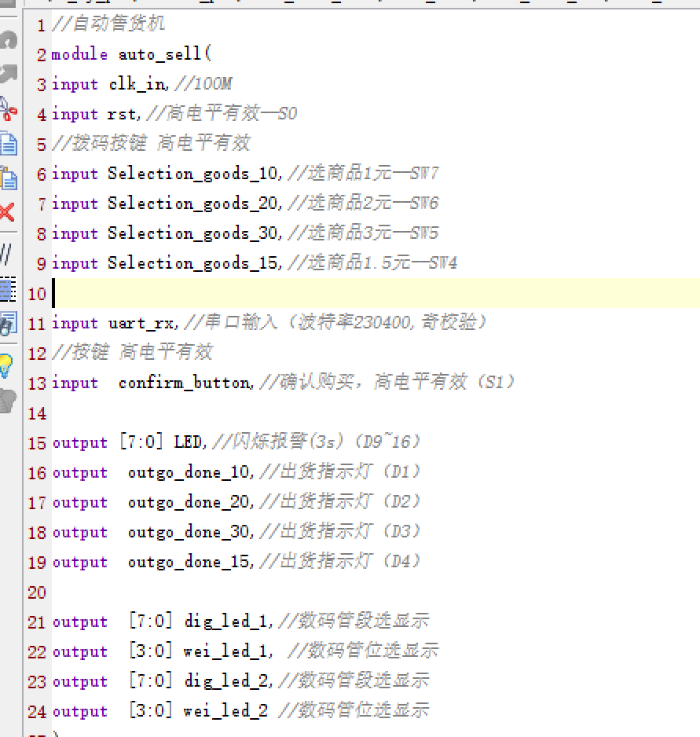Paste with the clipboard paste icon
This screenshot has height=737, width=700.
click(x=9, y=178)
